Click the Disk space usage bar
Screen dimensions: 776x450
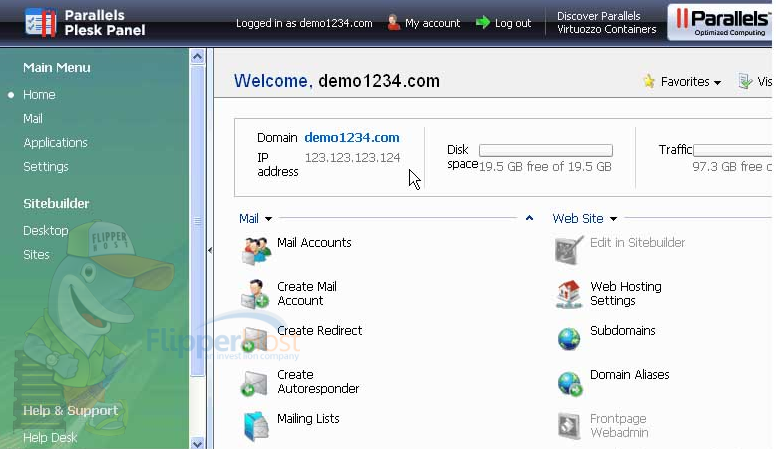click(546, 150)
